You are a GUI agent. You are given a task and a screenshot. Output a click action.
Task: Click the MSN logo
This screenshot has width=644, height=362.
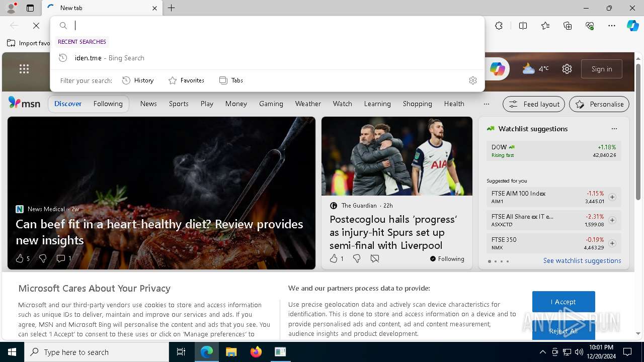24,103
